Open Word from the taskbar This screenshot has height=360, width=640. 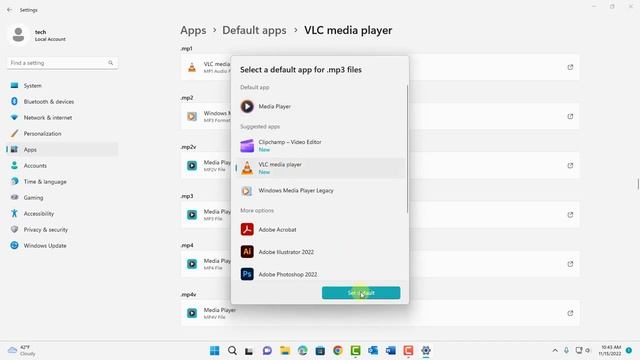[x=391, y=351]
